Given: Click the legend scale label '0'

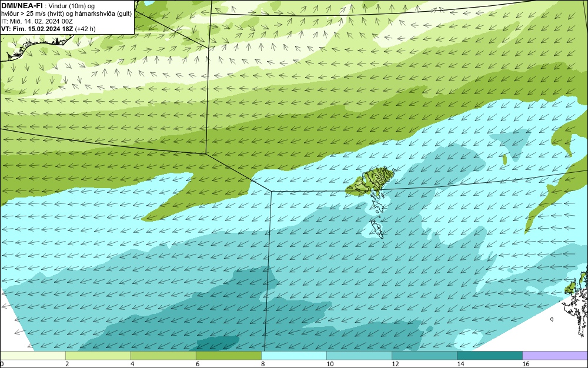Looking at the screenshot, I should coord(2,364).
